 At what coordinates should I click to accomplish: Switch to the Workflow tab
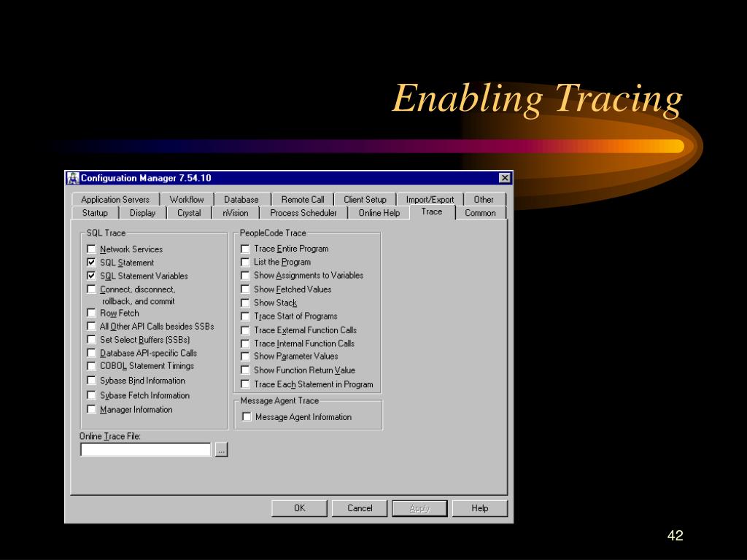pos(187,200)
